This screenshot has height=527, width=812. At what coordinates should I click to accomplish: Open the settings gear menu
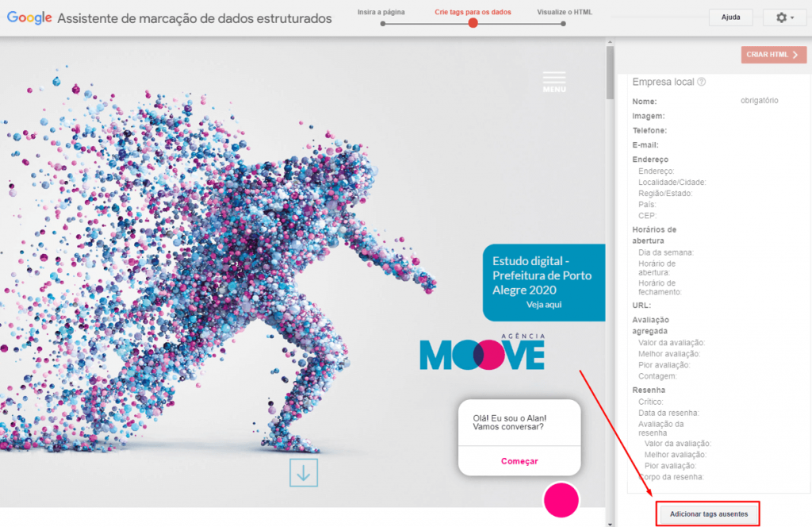[784, 17]
